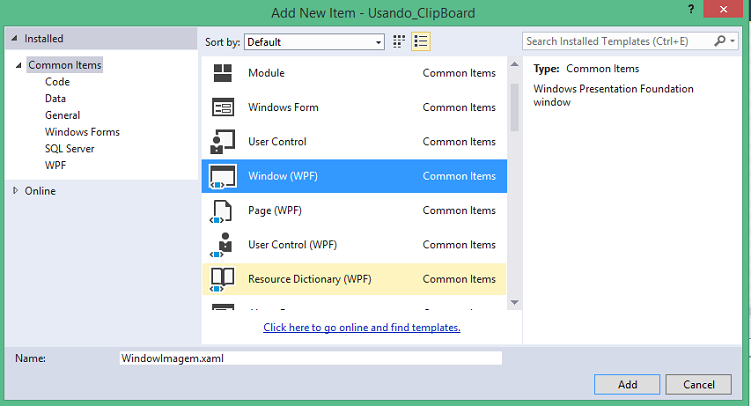Screen dimensions: 751x406
Task: Click the template list scroll down arrow
Action: click(514, 303)
